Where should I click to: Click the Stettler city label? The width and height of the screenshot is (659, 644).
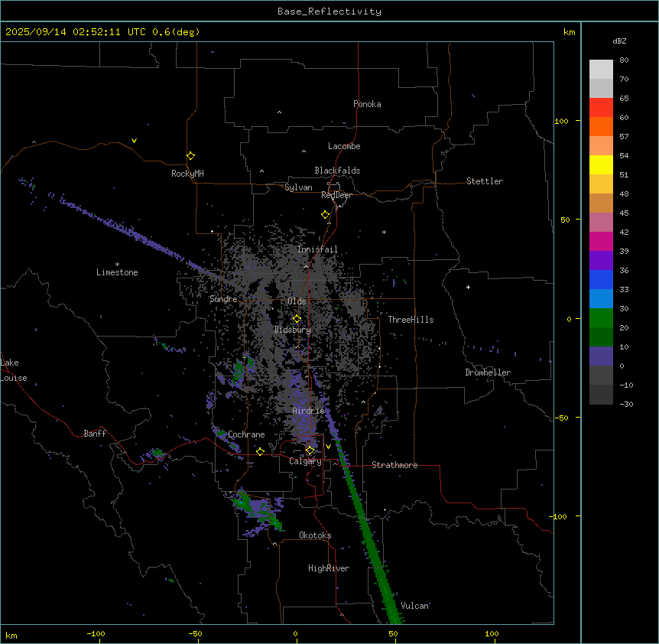(485, 181)
